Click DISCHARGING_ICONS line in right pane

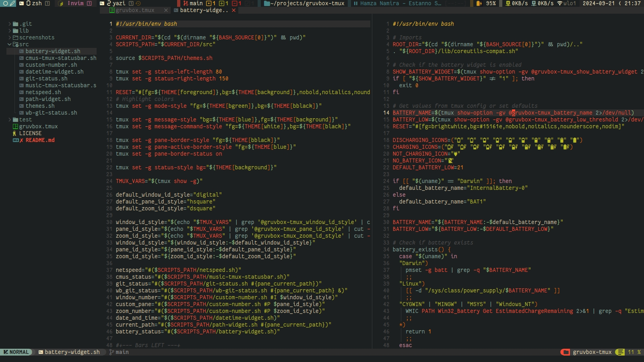coord(487,140)
